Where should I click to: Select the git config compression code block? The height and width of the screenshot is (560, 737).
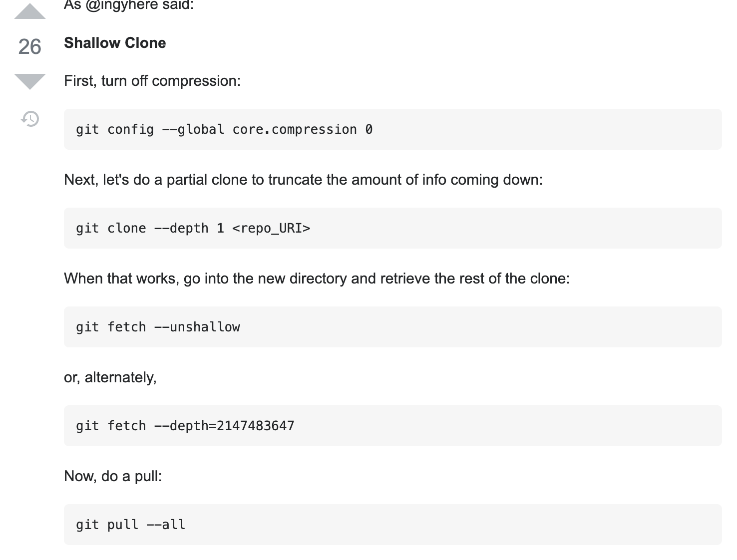click(x=392, y=129)
